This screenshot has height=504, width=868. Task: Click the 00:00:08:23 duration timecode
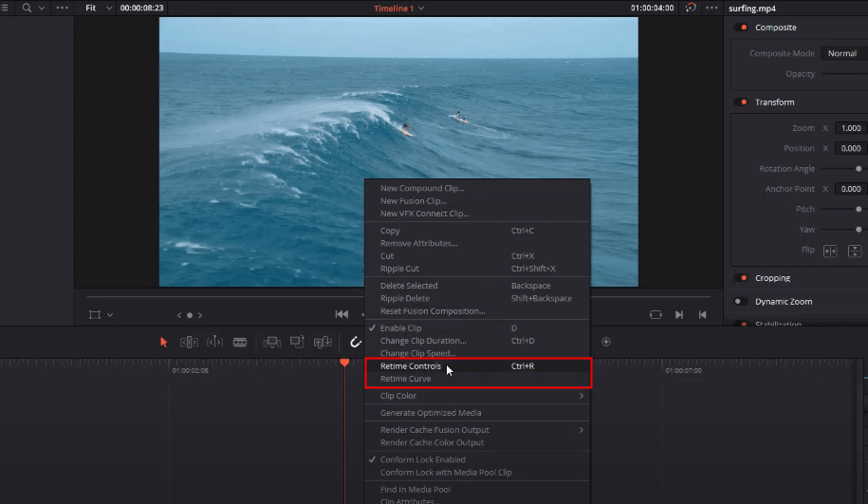coord(141,8)
